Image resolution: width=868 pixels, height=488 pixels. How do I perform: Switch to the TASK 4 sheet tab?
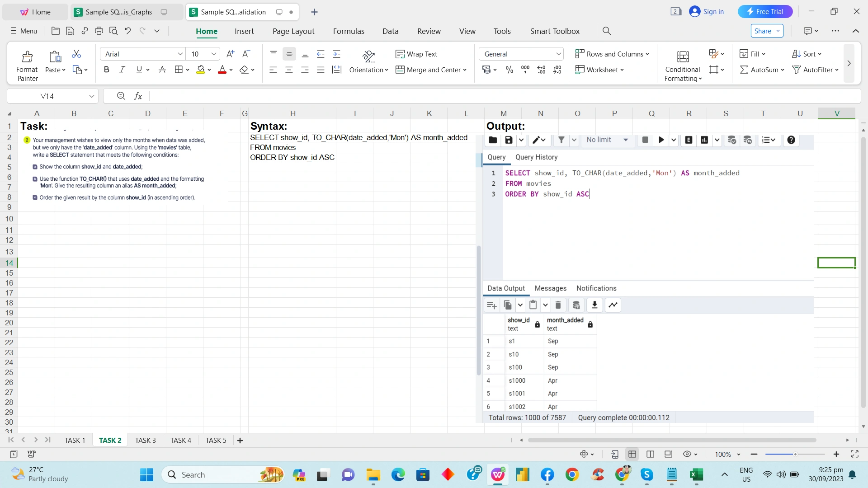180,440
